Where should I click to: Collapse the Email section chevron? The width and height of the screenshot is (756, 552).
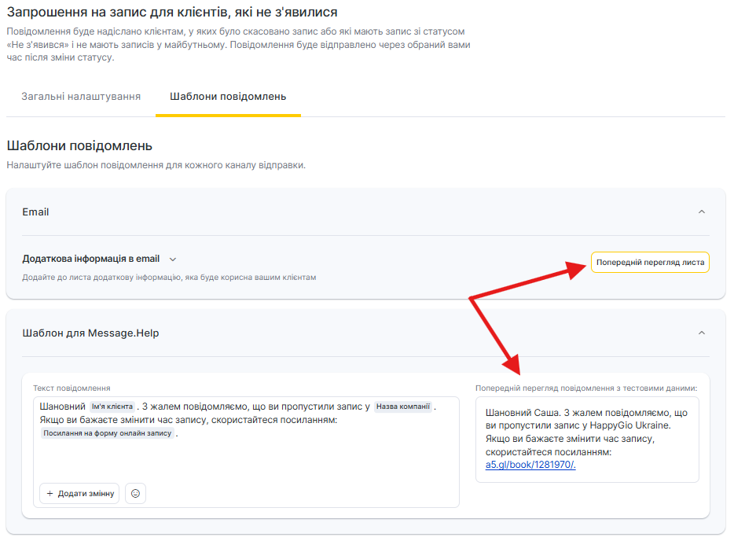(702, 212)
